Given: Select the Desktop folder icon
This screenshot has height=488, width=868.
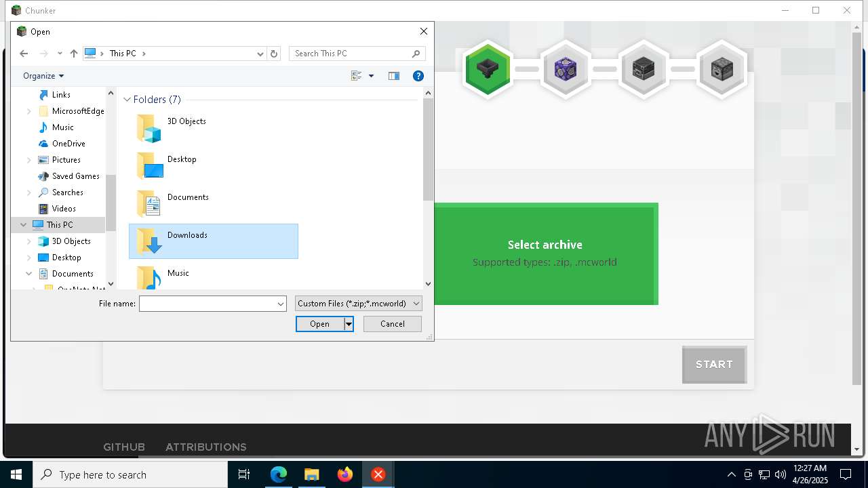Looking at the screenshot, I should click(149, 165).
